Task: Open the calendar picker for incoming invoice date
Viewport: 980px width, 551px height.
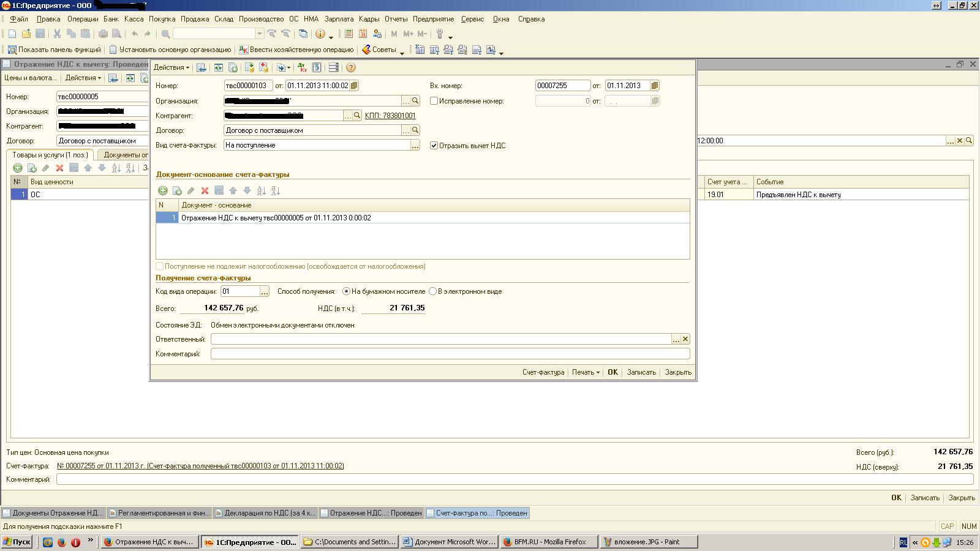Action: pos(655,86)
